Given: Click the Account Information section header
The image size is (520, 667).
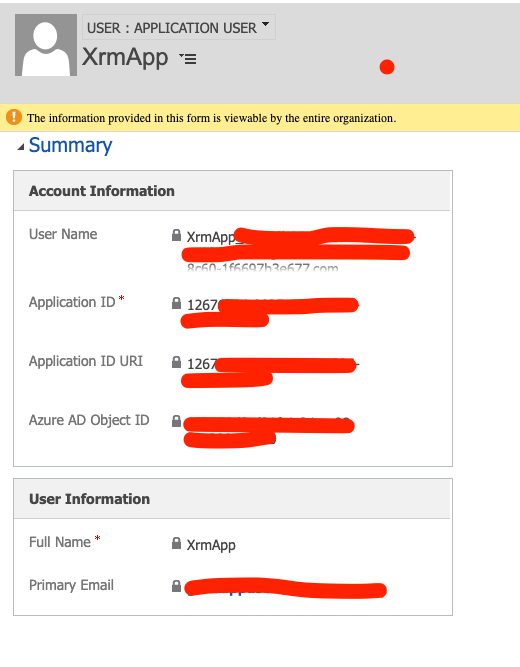Looking at the screenshot, I should click(232, 191).
